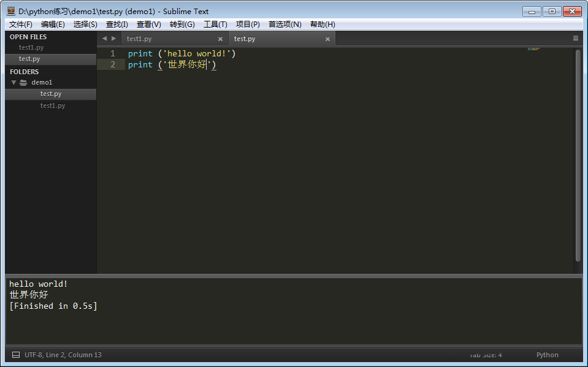Place cursor in 'hello world!' string

[x=197, y=53]
